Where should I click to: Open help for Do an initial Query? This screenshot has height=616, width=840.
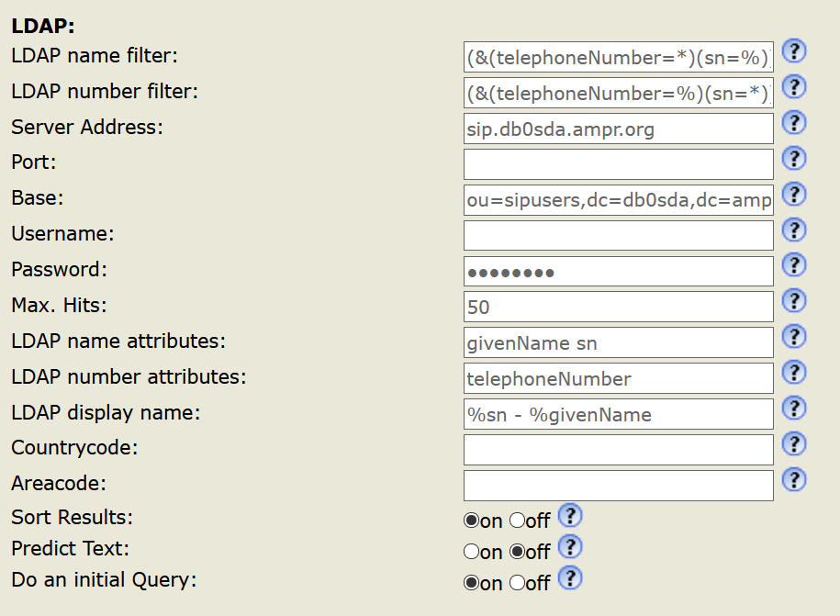pos(570,579)
